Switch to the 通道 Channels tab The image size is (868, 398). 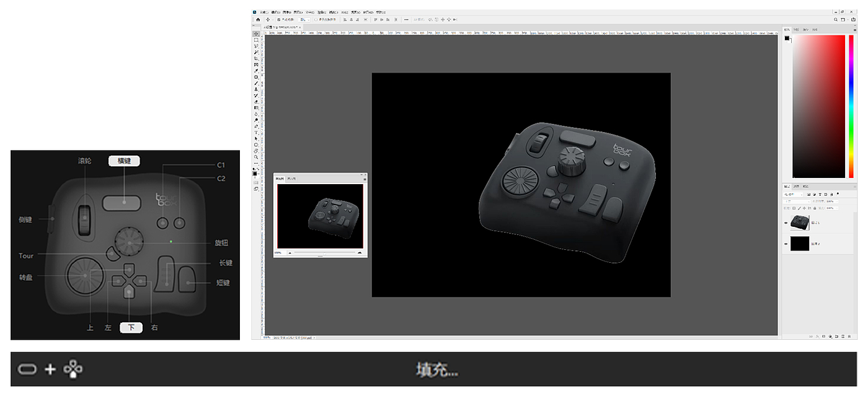[796, 187]
